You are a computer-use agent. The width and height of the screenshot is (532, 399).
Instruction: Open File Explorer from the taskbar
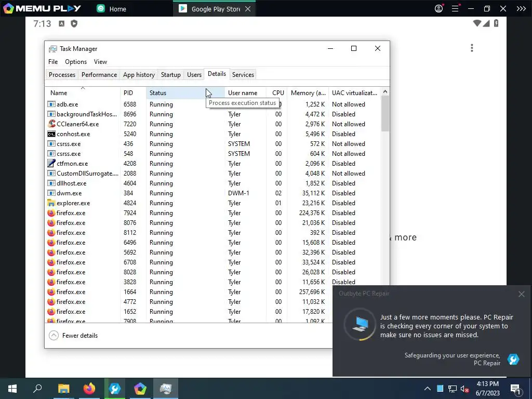pos(63,389)
